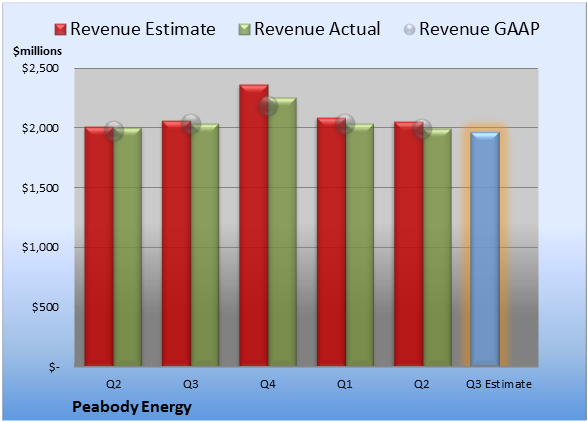Click the gray Revenue GAAP legend marker
This screenshot has height=422, width=588.
coord(410,30)
